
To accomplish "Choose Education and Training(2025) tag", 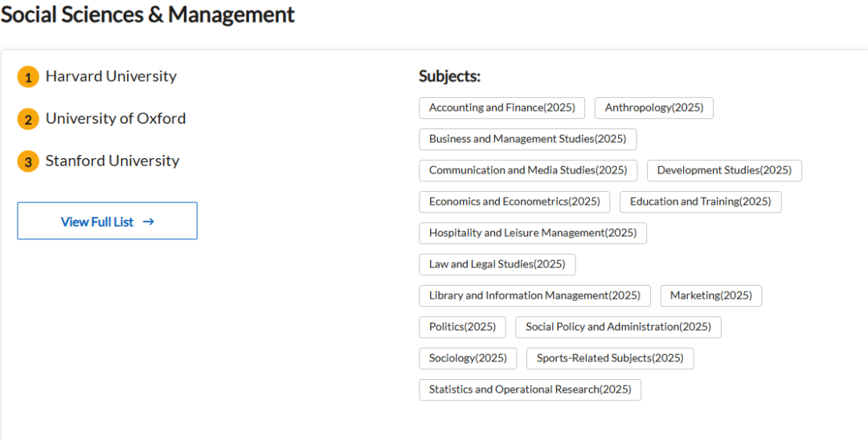I will tap(700, 202).
